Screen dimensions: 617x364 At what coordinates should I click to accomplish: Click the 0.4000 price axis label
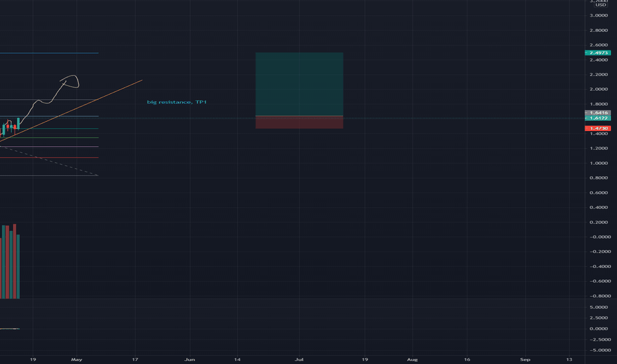click(x=598, y=207)
